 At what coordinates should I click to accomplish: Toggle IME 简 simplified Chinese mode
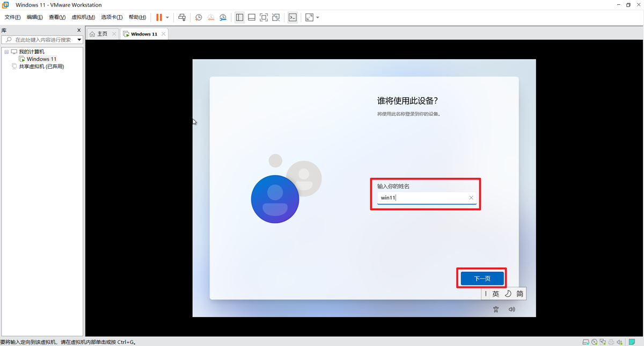[520, 294]
